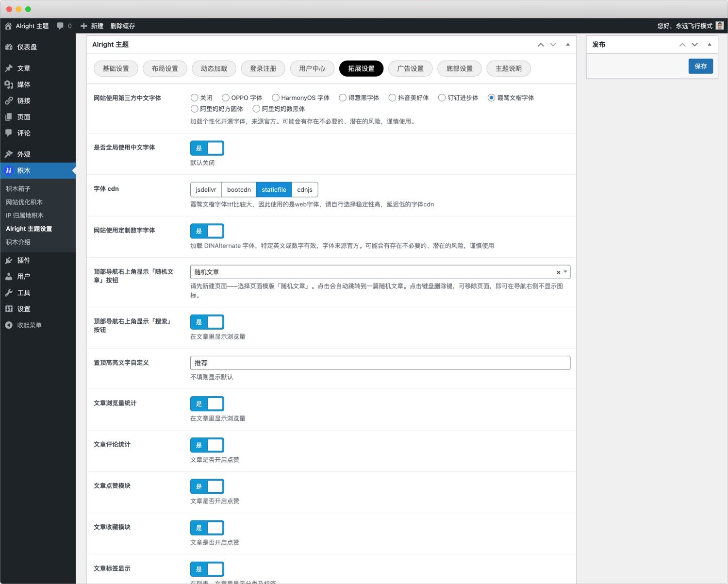Select 得意黑字体 radio option
The height and width of the screenshot is (584, 728).
[343, 98]
